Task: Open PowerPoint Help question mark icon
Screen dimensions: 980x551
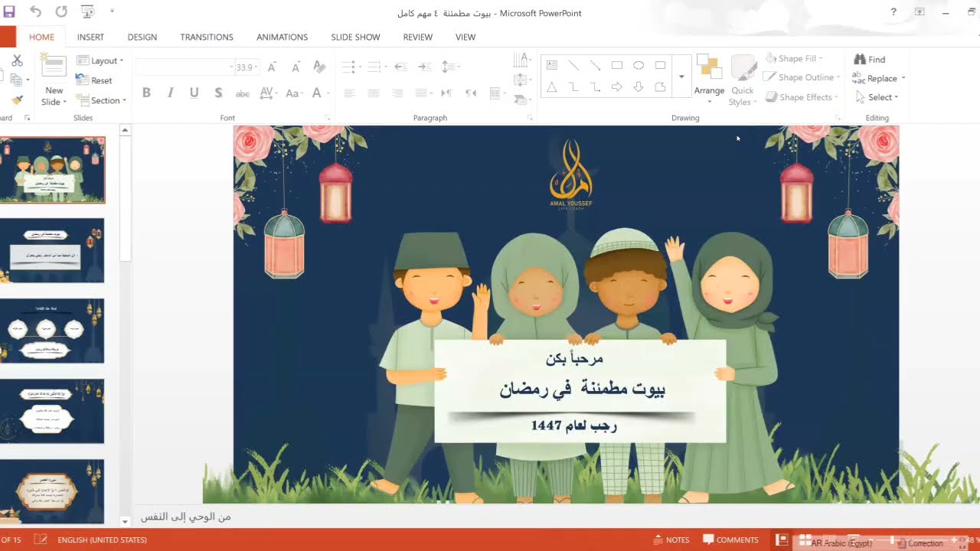Action: 893,12
